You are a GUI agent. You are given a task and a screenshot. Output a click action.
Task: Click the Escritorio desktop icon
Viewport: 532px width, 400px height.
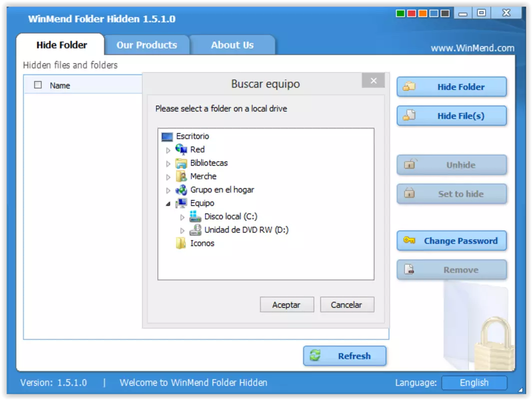(167, 136)
